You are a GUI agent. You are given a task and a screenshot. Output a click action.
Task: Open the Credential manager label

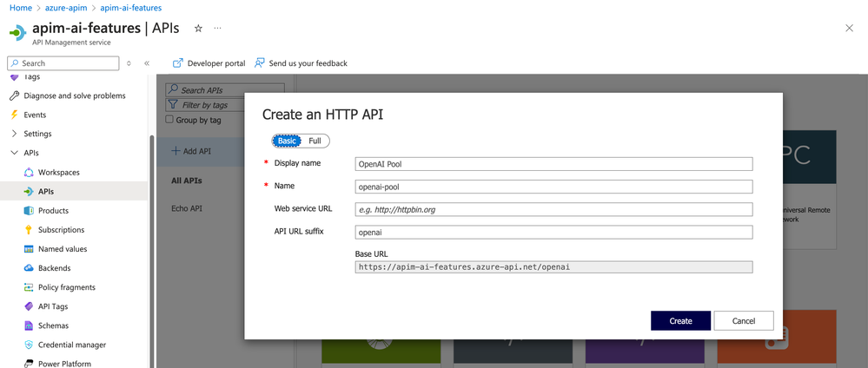point(72,345)
